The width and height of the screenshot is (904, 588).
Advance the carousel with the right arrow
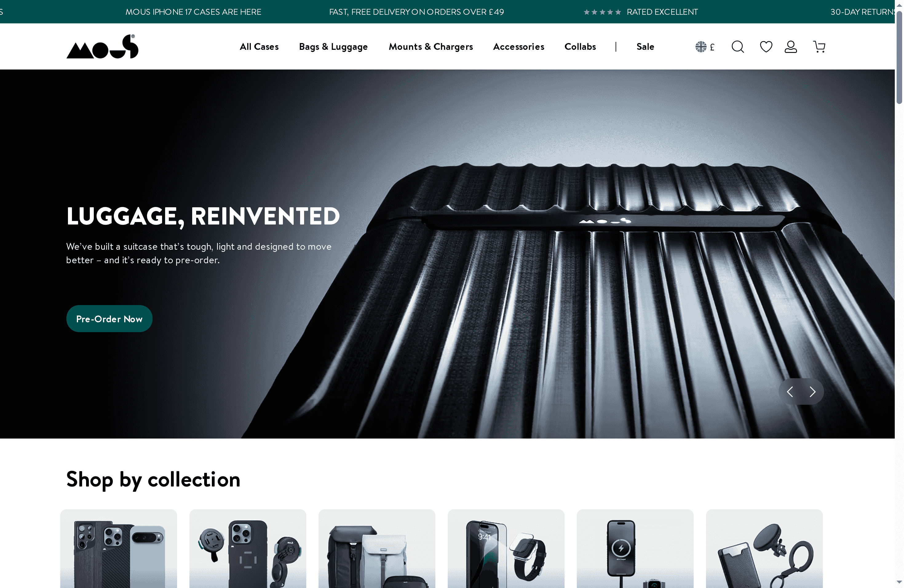(813, 391)
